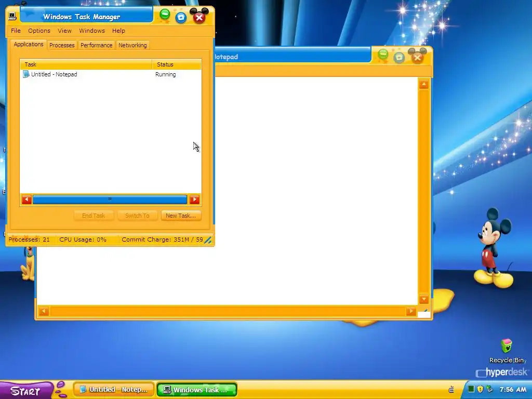This screenshot has width=532, height=399.
Task: Sort tasks by the Status column header
Action: [x=177, y=64]
